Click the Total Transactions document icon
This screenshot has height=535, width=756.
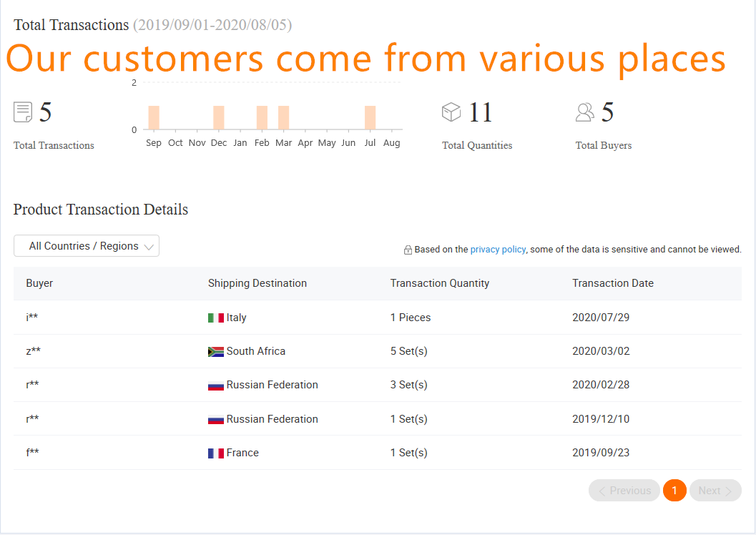click(23, 112)
